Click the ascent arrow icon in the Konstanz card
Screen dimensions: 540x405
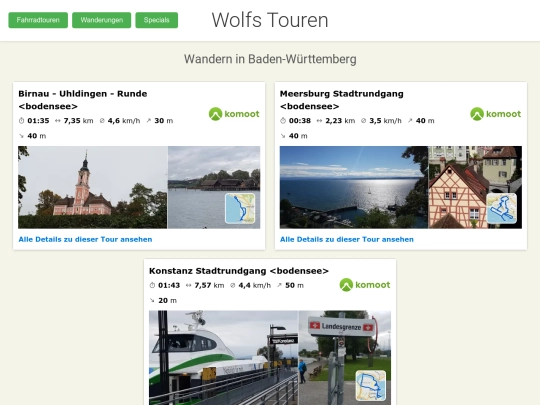279,285
